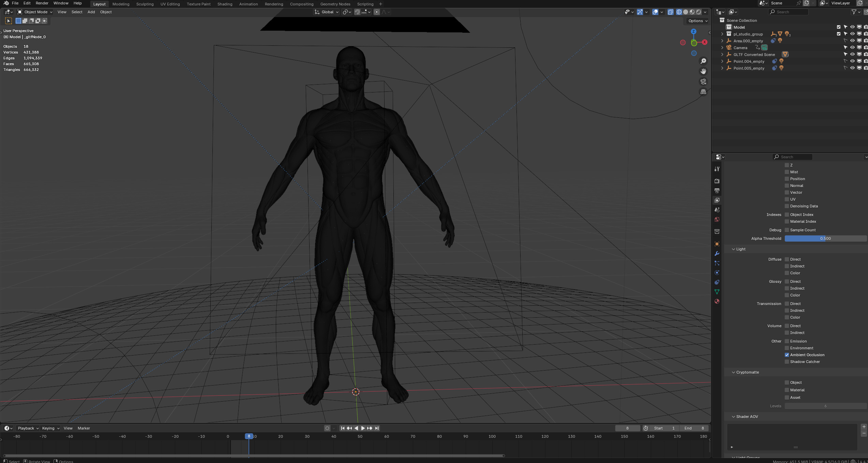Expand Camera item in outliner
This screenshot has height=463, width=868.
[x=722, y=47]
